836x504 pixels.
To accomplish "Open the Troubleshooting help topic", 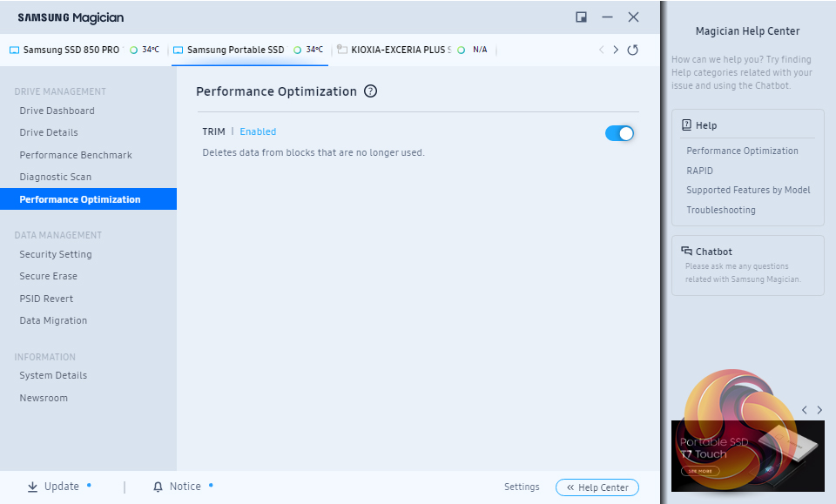I will click(721, 210).
